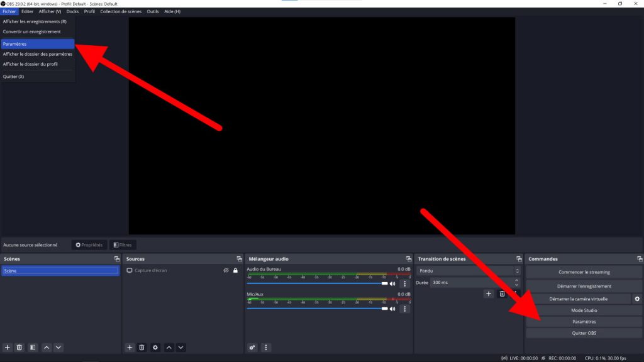The image size is (644, 362).
Task: Open advanced audio properties gear in audio mixer
Action: pos(252,347)
